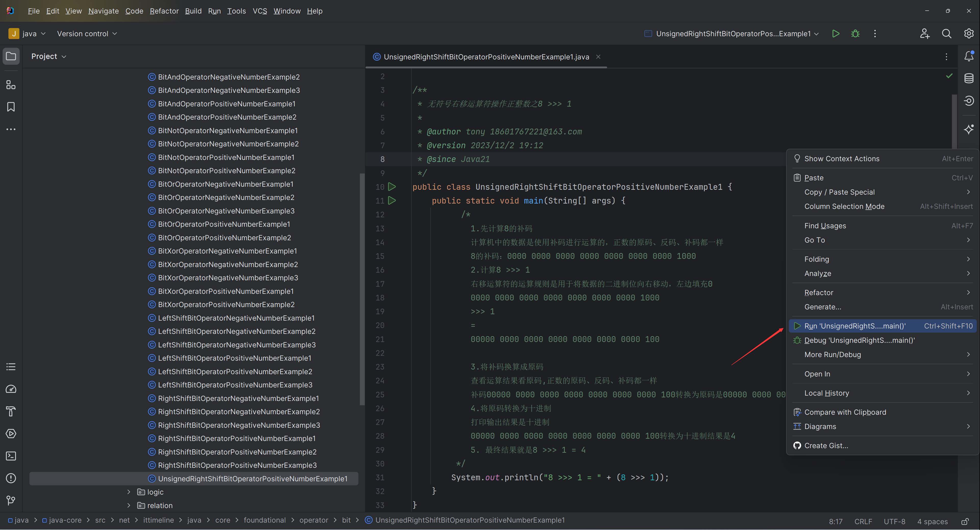The image size is (980, 530).
Task: Open the Structure tool window icon
Action: pyautogui.click(x=11, y=84)
